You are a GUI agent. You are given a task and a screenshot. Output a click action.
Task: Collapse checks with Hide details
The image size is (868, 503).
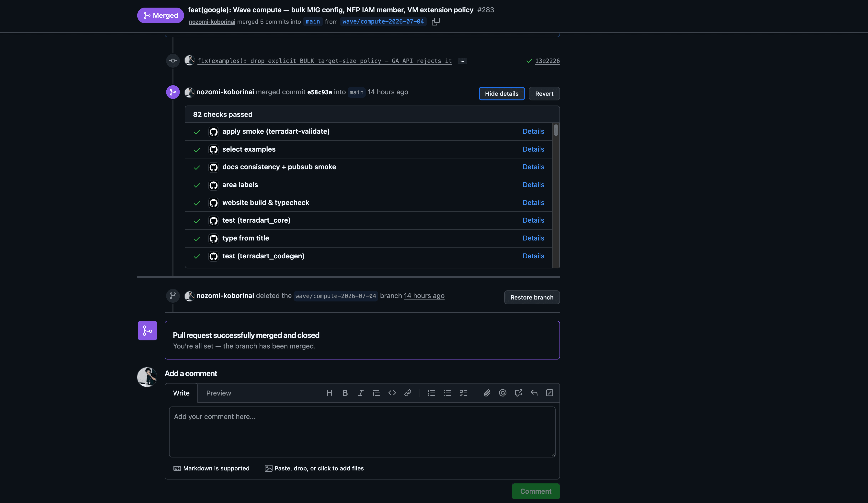502,94
